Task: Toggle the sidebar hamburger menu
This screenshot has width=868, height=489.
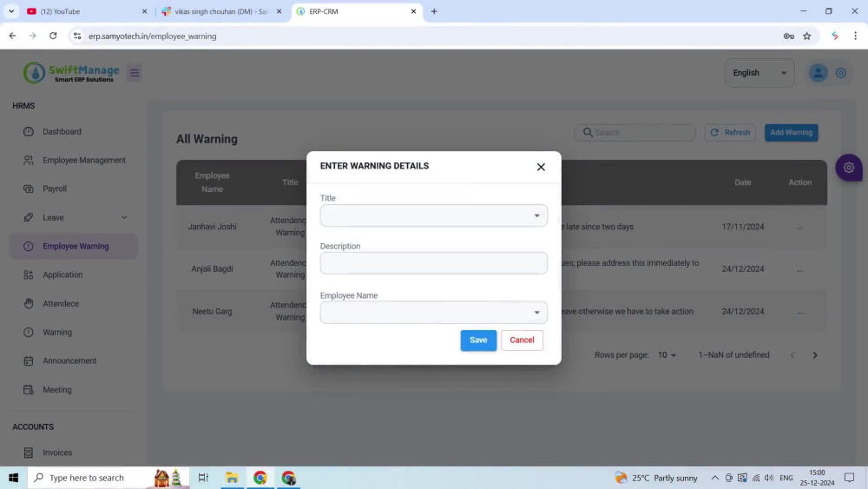Action: (135, 73)
